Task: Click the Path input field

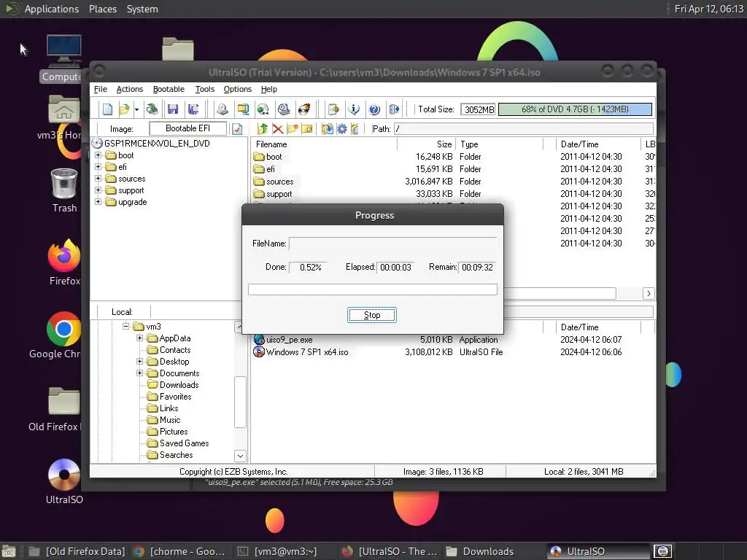Action: 524,128
